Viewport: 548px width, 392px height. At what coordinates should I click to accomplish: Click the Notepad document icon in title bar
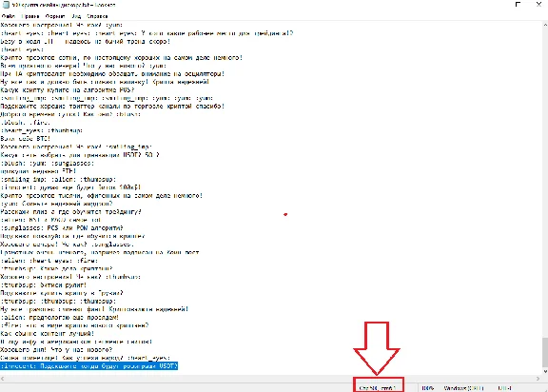click(6, 5)
